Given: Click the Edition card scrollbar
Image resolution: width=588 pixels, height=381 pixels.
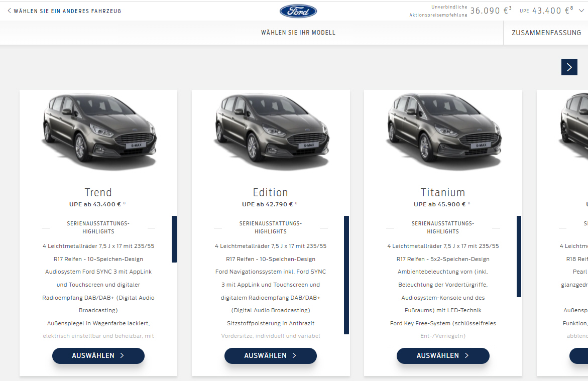Looking at the screenshot, I should (346, 275).
